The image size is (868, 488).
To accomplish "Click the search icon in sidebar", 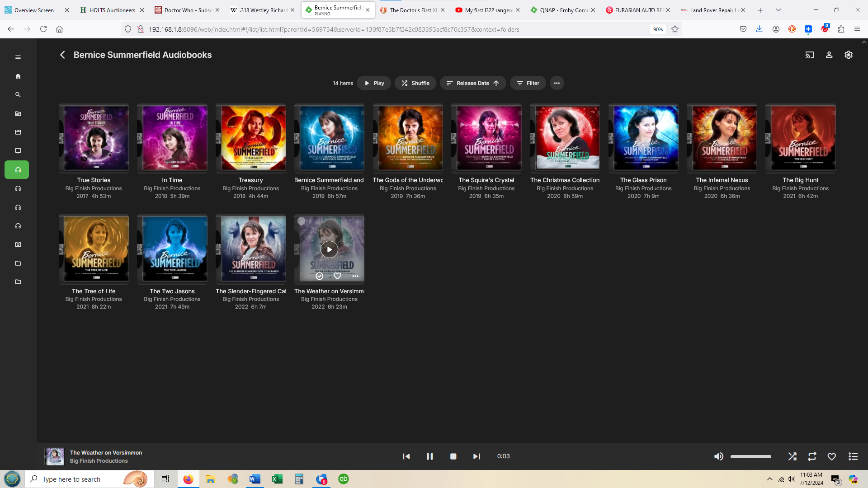I will point(18,95).
